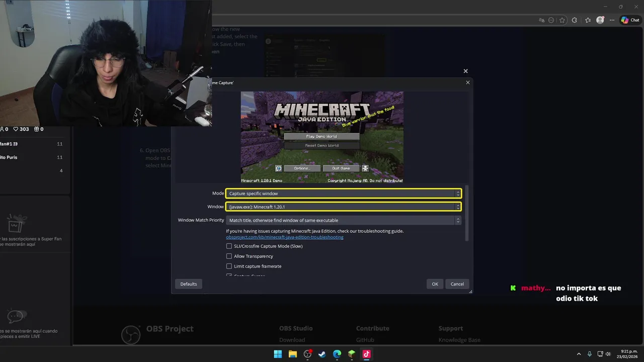This screenshot has height=362, width=644.
Task: Click the browser translate page icon
Action: 541,20
